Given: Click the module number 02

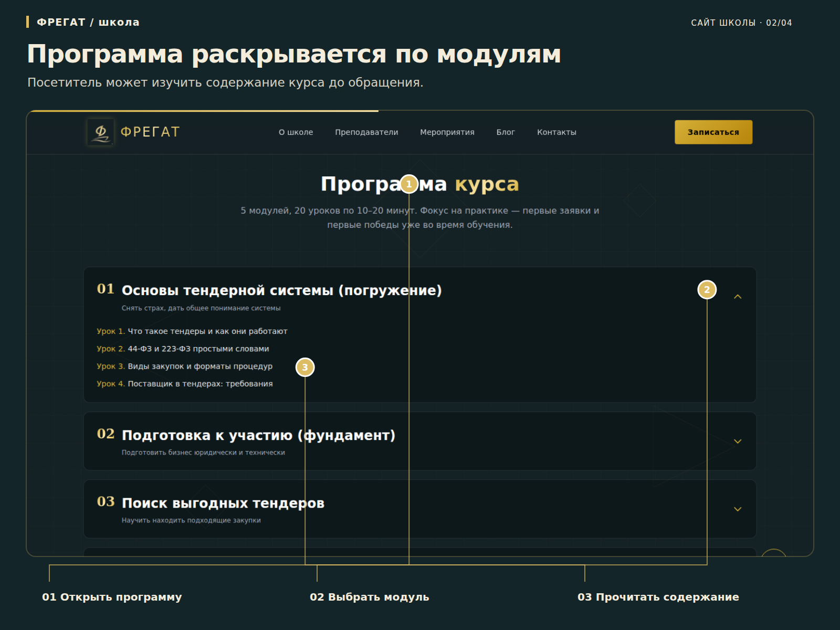Looking at the screenshot, I should tap(106, 434).
